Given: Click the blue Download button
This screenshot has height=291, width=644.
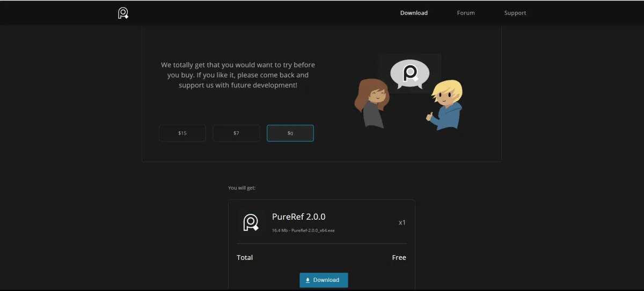Looking at the screenshot, I should (x=324, y=280).
